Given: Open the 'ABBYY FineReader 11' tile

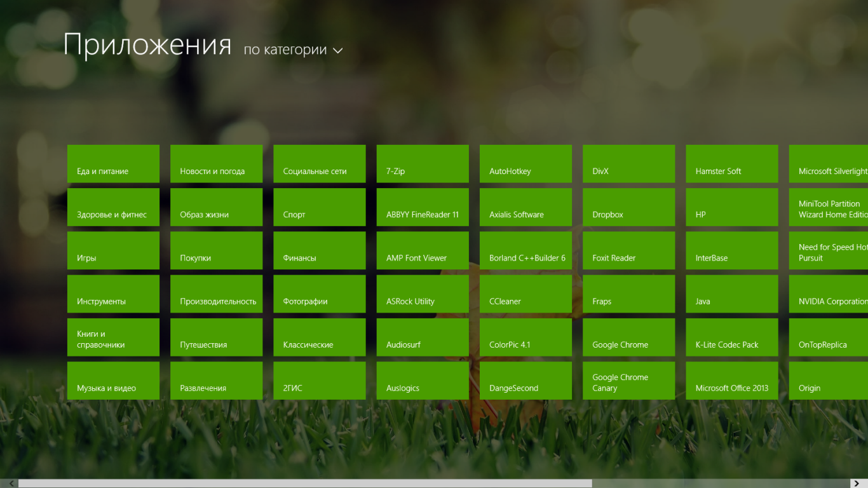Looking at the screenshot, I should point(423,207).
